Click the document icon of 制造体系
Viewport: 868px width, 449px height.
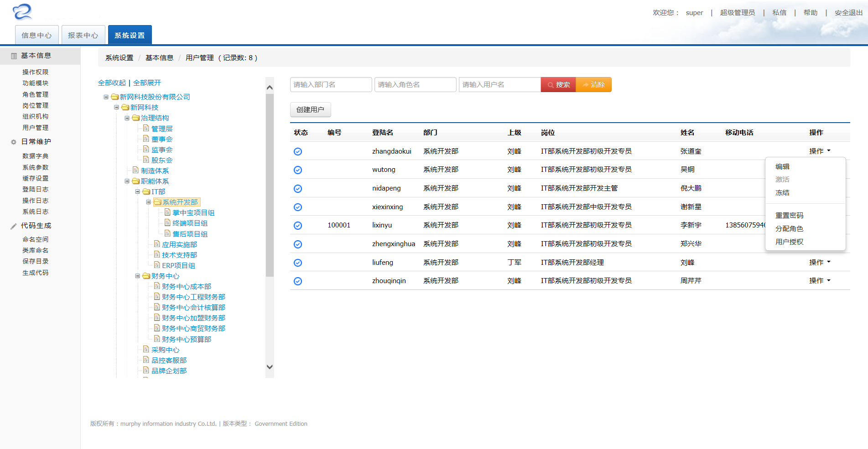[136, 170]
